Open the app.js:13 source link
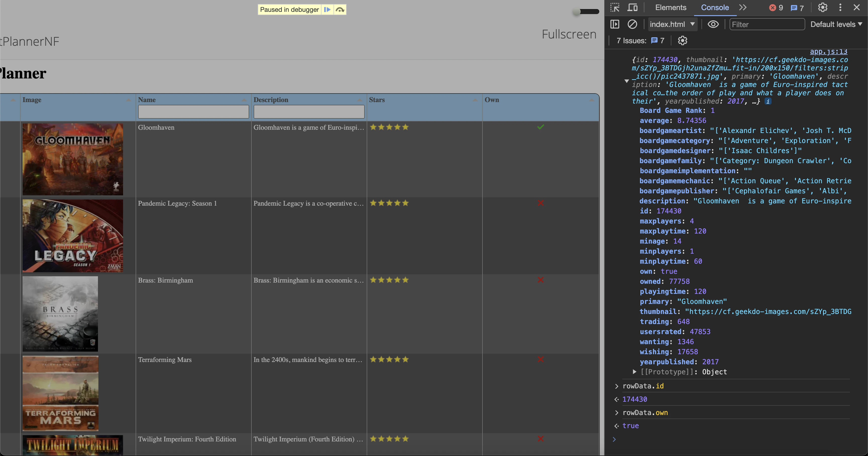 point(829,52)
